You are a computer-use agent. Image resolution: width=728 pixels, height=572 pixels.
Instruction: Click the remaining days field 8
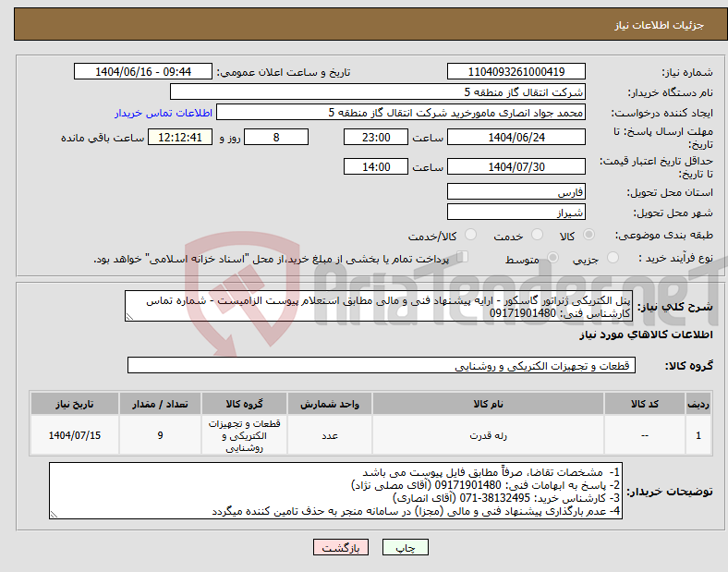276,137
